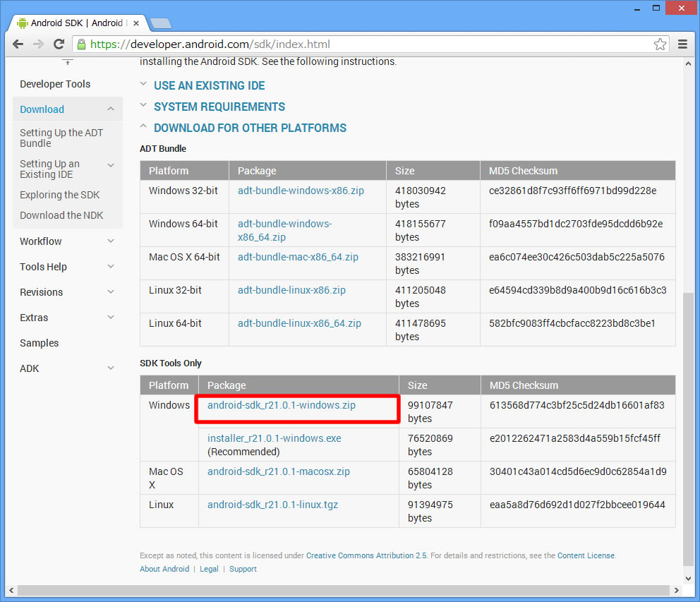
Task: Open Creative Commons Attribution 2.5 link
Action: click(x=366, y=555)
